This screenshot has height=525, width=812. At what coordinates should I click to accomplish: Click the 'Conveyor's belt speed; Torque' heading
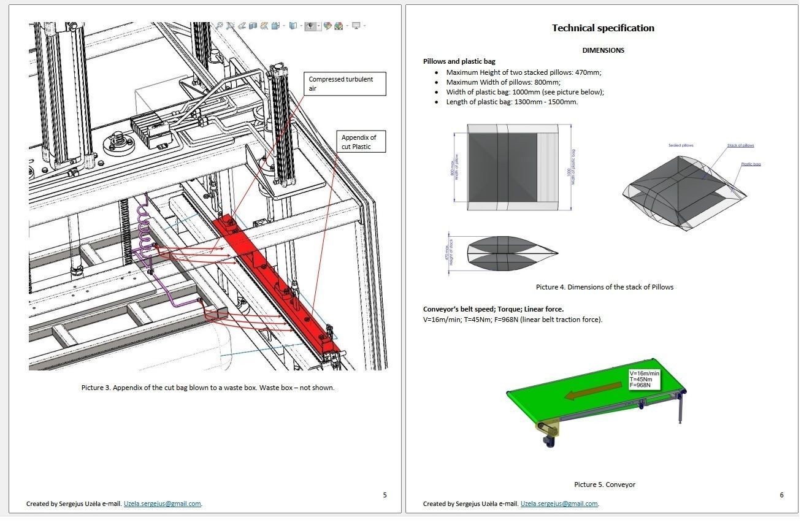point(493,309)
